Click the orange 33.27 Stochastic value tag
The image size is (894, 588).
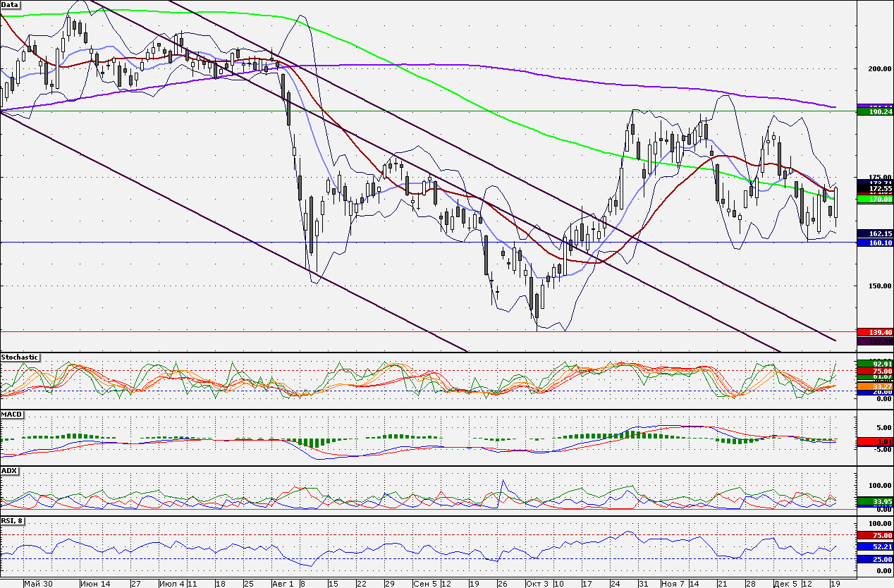click(875, 386)
